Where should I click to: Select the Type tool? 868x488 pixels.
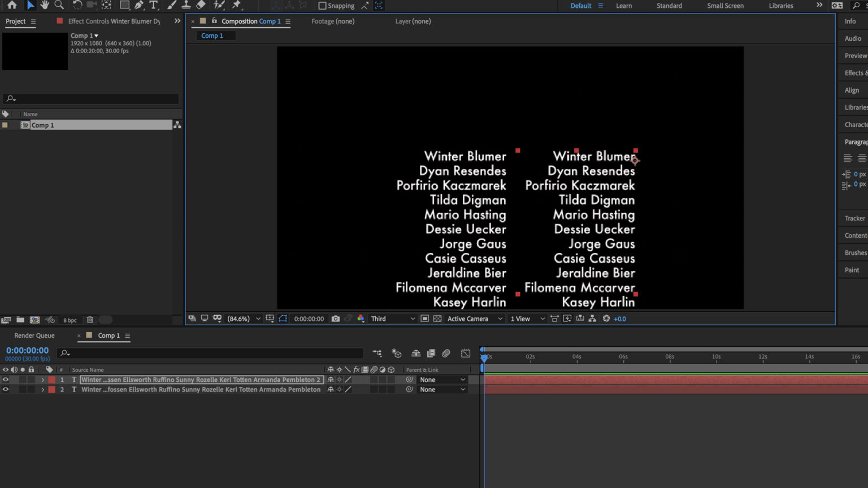coord(154,6)
